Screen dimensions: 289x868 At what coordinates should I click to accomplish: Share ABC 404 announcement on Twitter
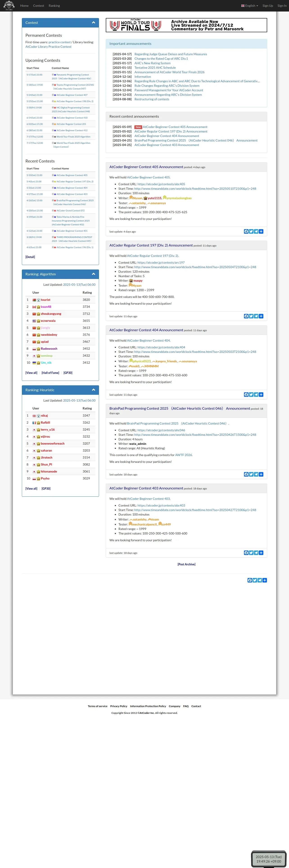(x=251, y=395)
